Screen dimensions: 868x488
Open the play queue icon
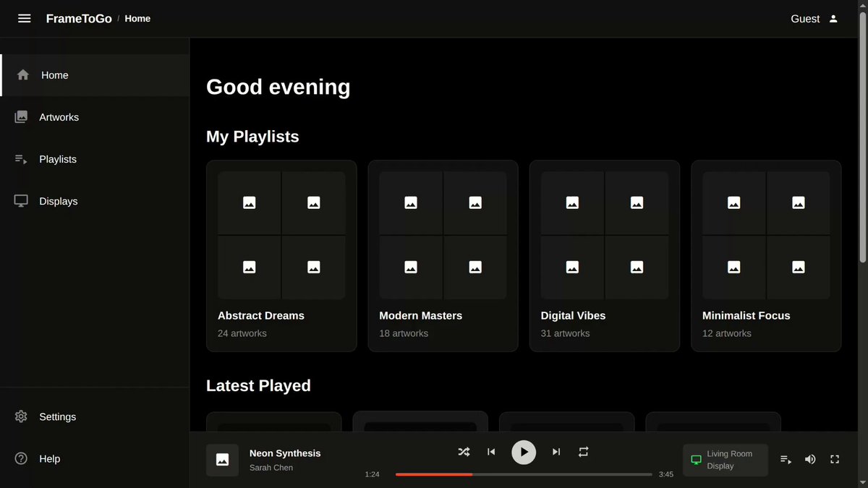click(786, 459)
